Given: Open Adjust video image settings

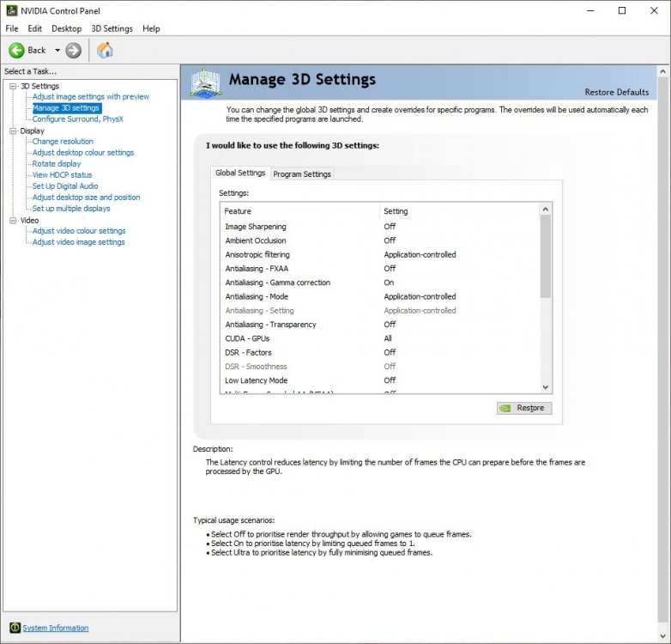Looking at the screenshot, I should click(78, 242).
